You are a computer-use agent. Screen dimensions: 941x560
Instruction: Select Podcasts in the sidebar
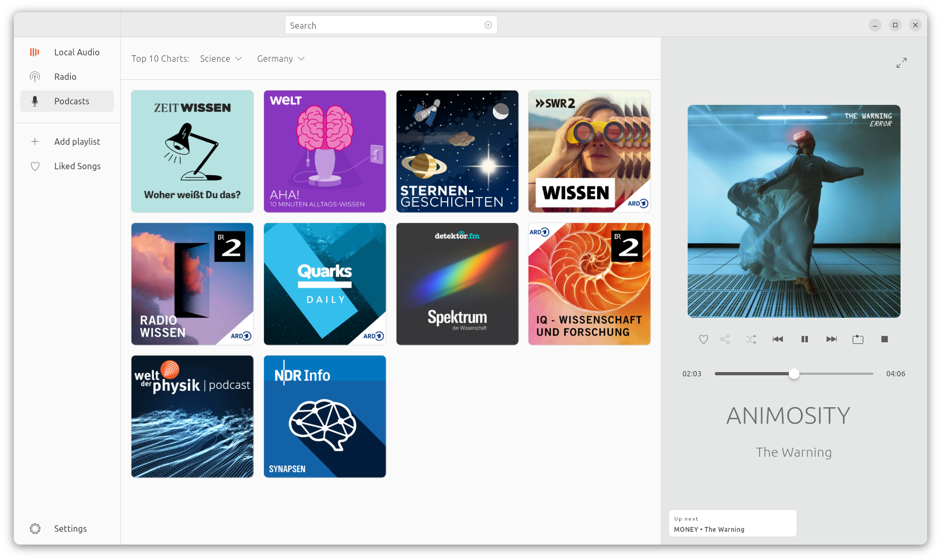pos(67,101)
